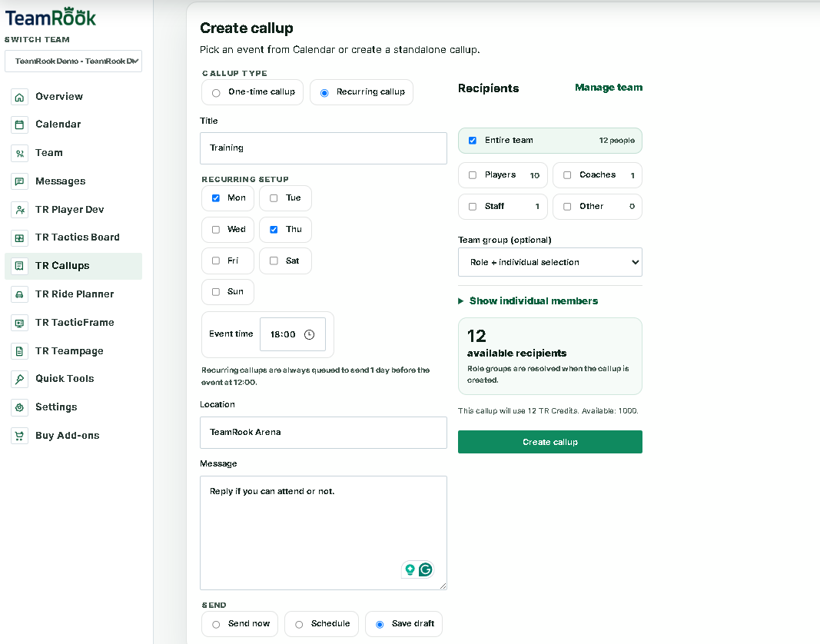Click the TR Player Dev icon
Screen dimensions: 820x644
19,210
